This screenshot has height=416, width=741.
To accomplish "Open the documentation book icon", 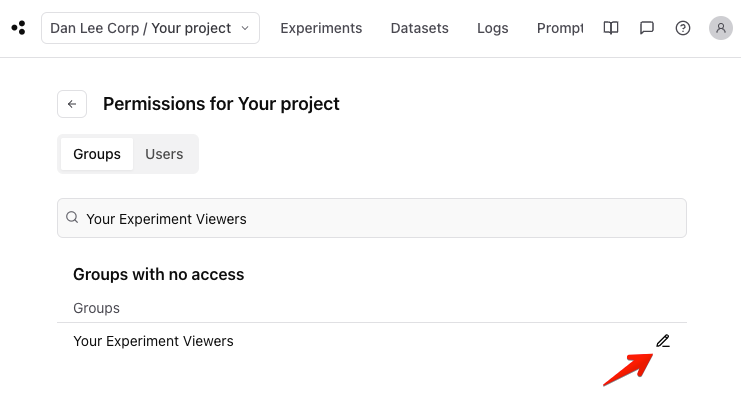I will 611,28.
